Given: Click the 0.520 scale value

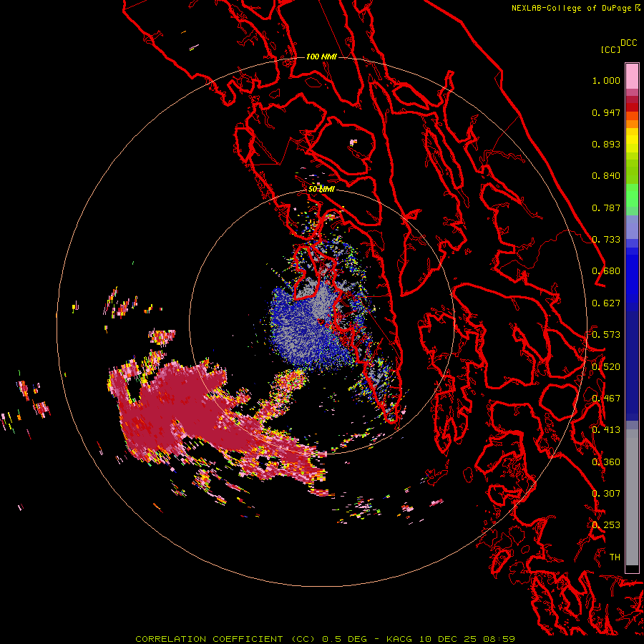Looking at the screenshot, I should [x=606, y=367].
